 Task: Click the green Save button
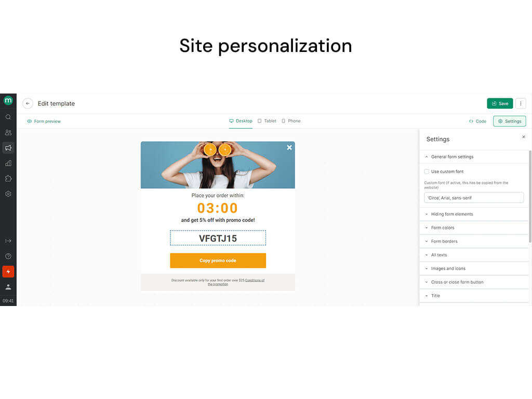tap(500, 103)
